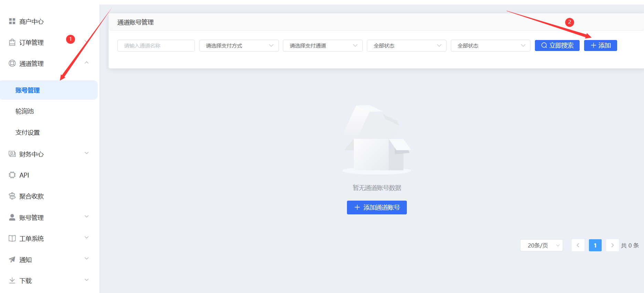Click the 添加通道账号 button
The height and width of the screenshot is (293, 644).
[x=377, y=208]
